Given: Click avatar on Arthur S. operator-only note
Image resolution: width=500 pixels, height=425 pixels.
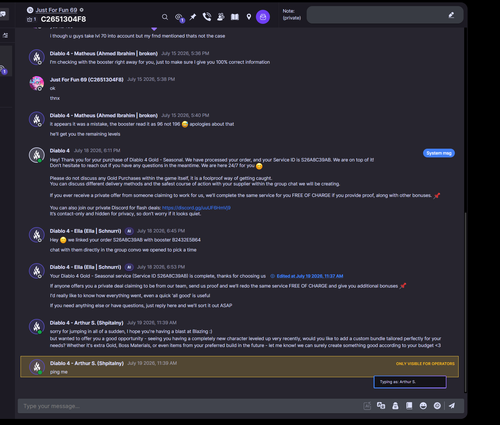Looking at the screenshot, I should (37, 367).
